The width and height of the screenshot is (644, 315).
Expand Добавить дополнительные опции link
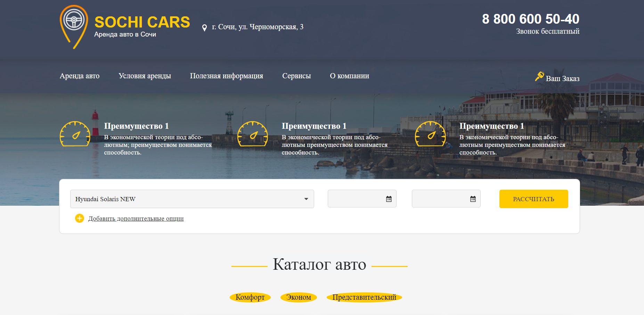[x=136, y=219]
